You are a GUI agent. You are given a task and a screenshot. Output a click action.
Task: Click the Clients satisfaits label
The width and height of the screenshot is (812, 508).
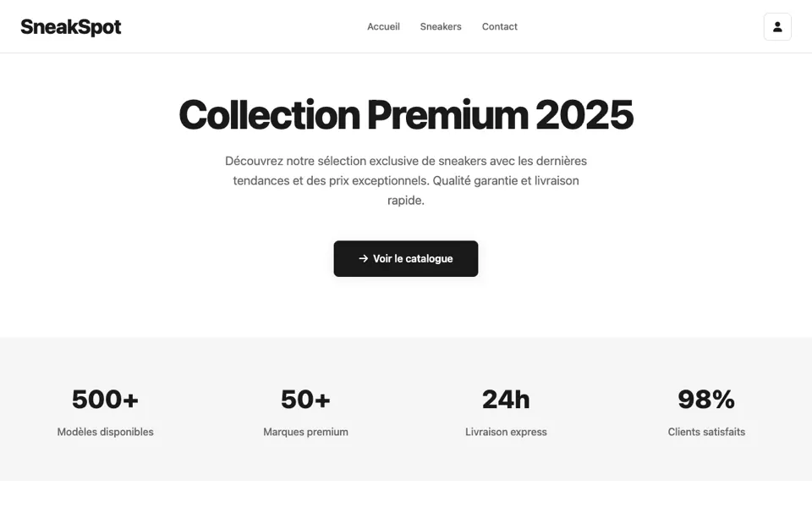point(706,432)
